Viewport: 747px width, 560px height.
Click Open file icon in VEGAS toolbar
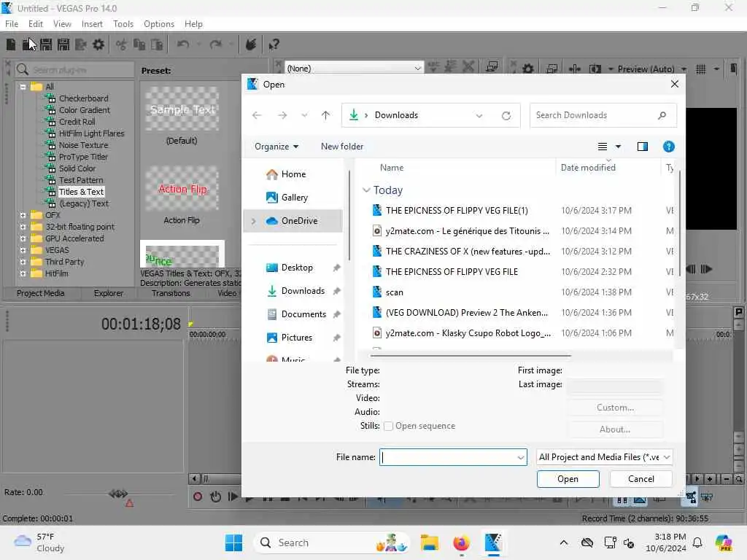coord(28,44)
